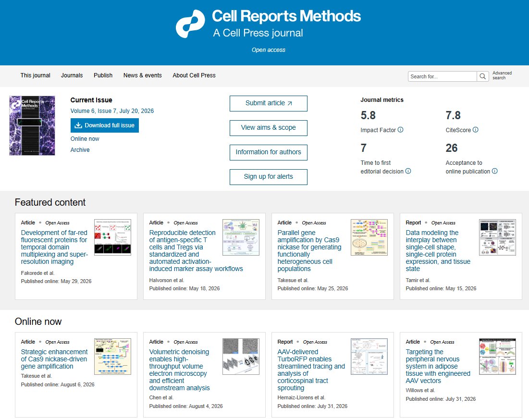Open Advanced search link
The image size is (529, 420).
click(x=502, y=75)
